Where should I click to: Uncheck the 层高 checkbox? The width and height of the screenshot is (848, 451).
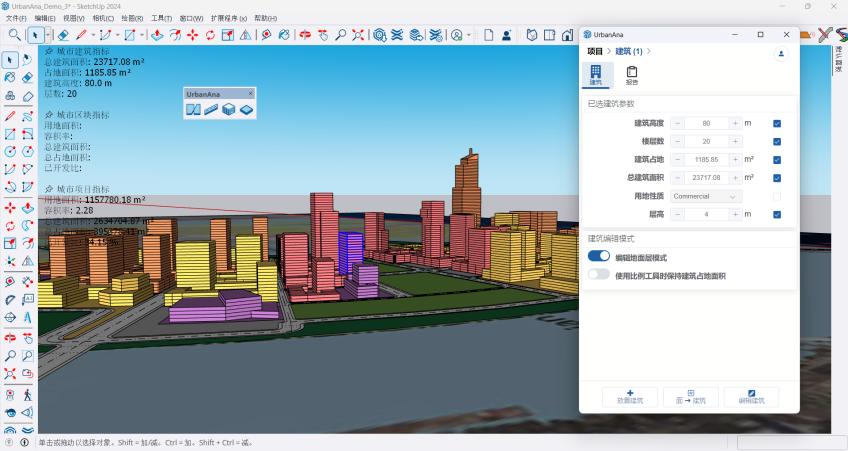[777, 214]
